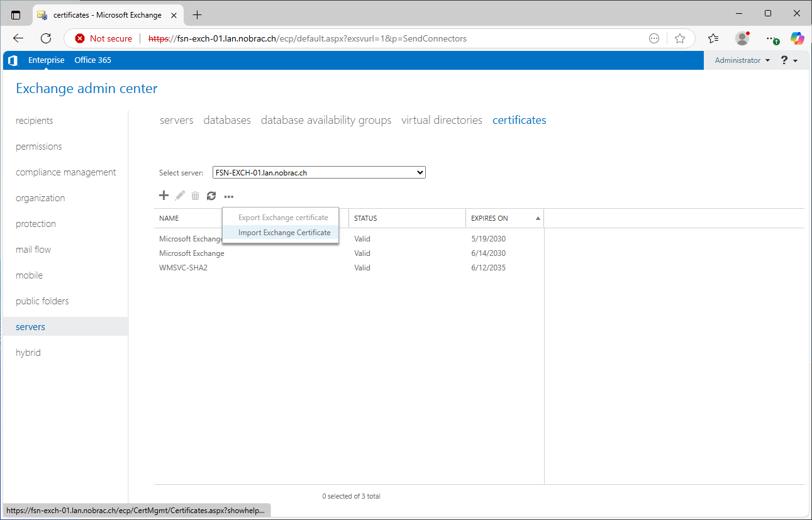Sort by the EXPIRES ON sort arrow

tap(538, 219)
